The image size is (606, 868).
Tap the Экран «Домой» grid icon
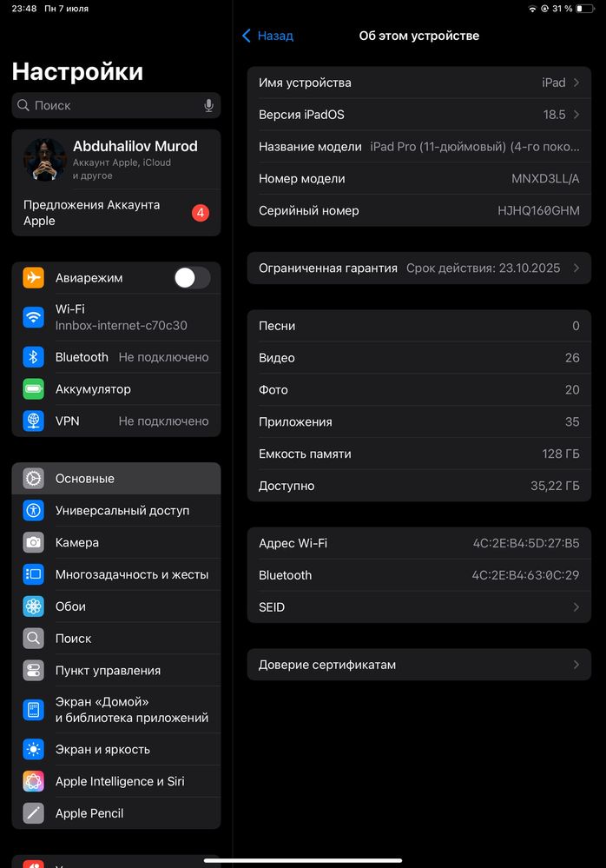[x=33, y=710]
